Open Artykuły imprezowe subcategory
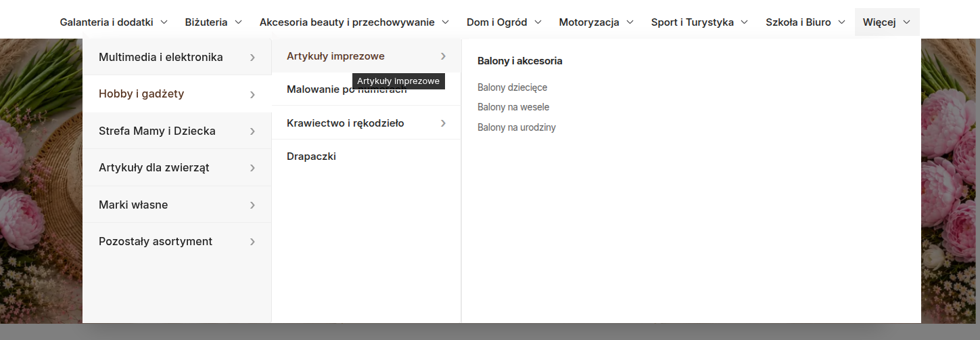980x340 pixels. (367, 56)
